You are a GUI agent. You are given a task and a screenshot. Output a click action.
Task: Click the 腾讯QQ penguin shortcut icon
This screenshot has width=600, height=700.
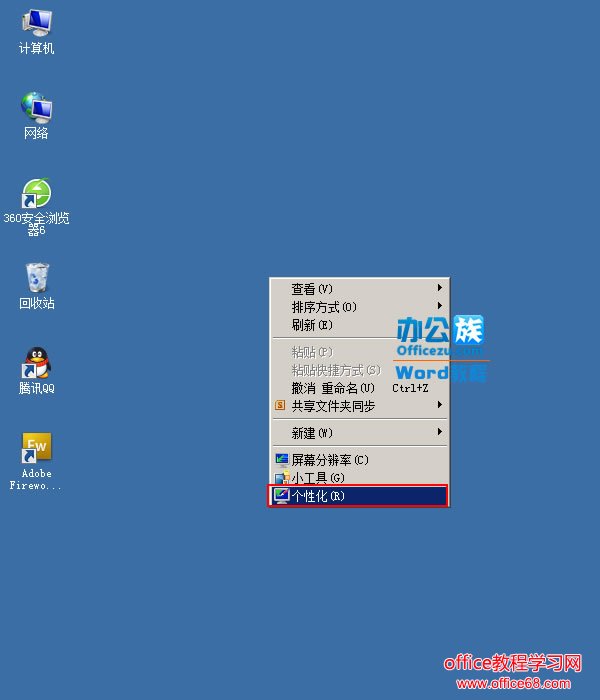pos(36,362)
